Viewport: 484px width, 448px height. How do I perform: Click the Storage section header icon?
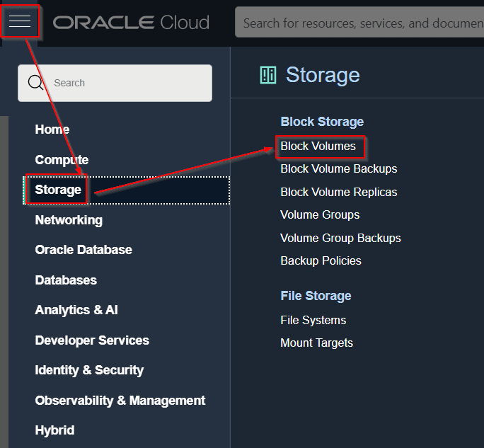pyautogui.click(x=268, y=75)
